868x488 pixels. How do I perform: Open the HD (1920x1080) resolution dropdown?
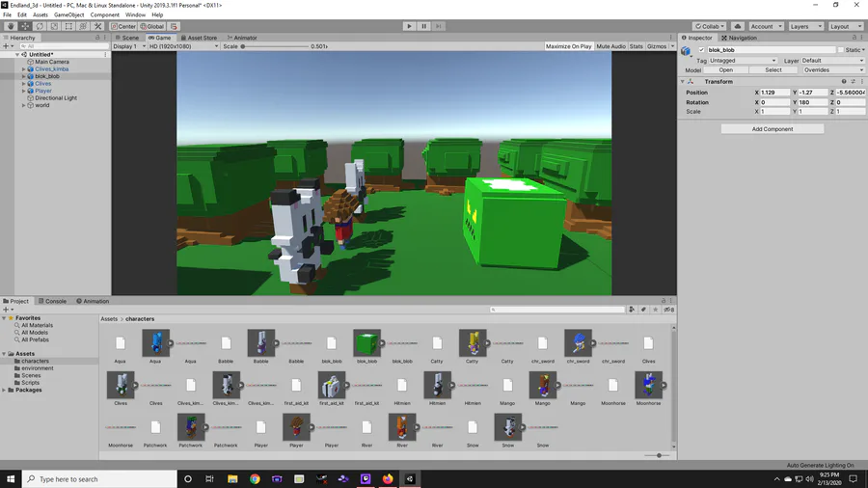pos(184,46)
